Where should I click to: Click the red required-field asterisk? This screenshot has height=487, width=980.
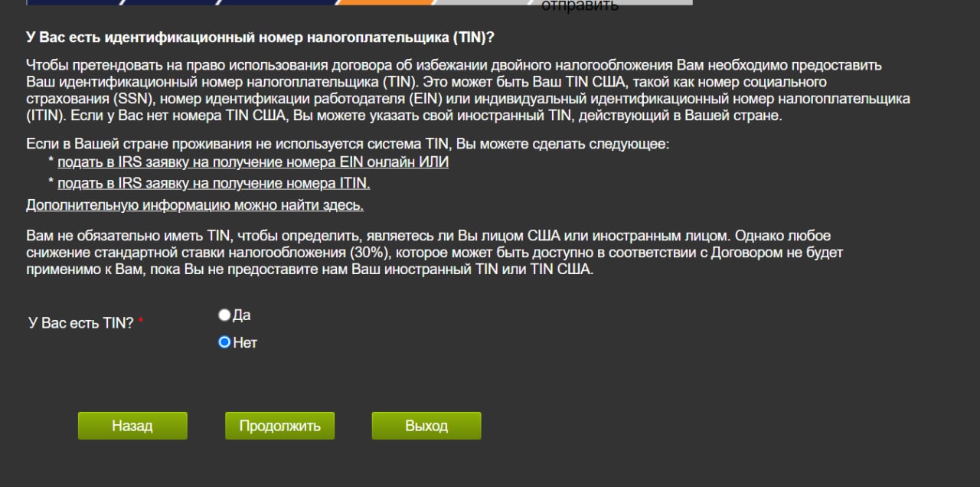click(141, 322)
